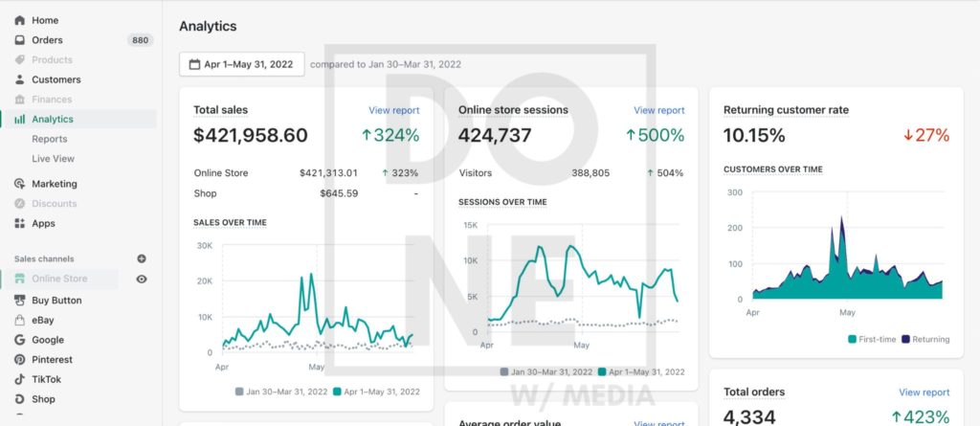Screen dimensions: 980x426
Task: Select eBay sales channel
Action: click(43, 321)
